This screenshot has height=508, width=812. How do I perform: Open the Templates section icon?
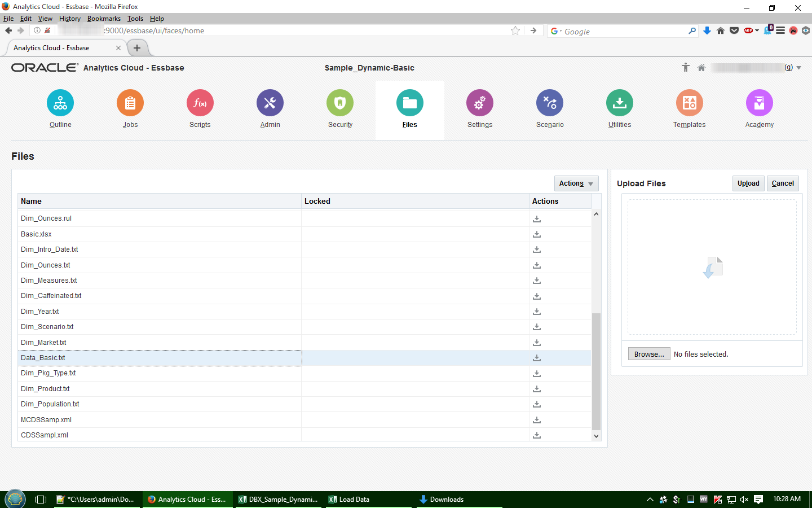(x=690, y=103)
